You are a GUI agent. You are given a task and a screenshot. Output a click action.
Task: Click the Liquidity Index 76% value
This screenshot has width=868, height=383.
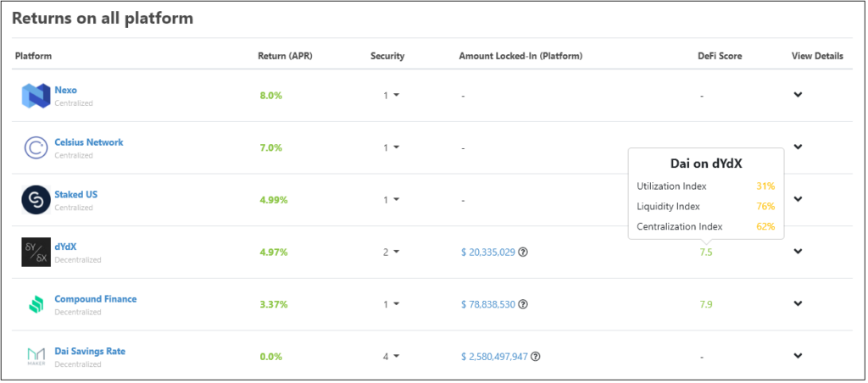coord(765,207)
